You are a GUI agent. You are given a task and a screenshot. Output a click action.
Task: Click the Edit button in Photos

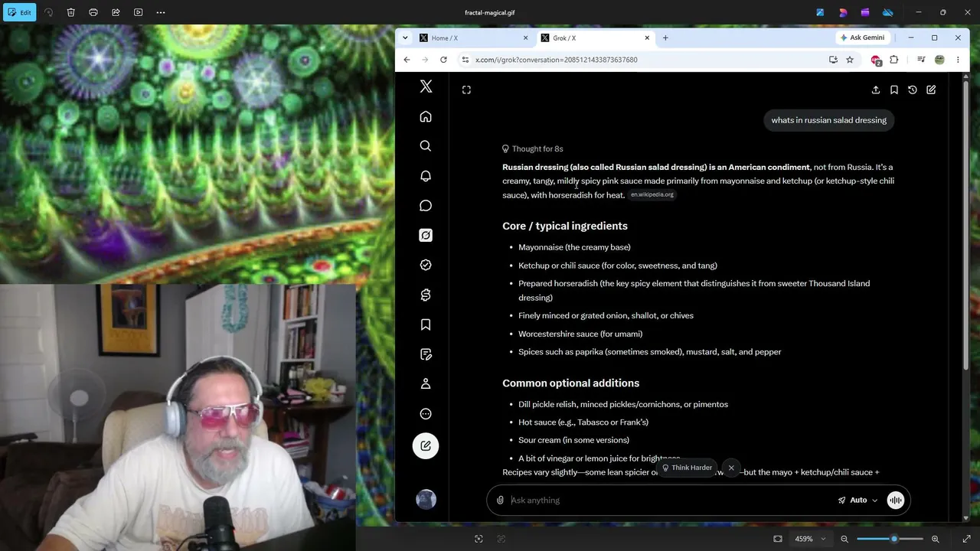point(19,12)
